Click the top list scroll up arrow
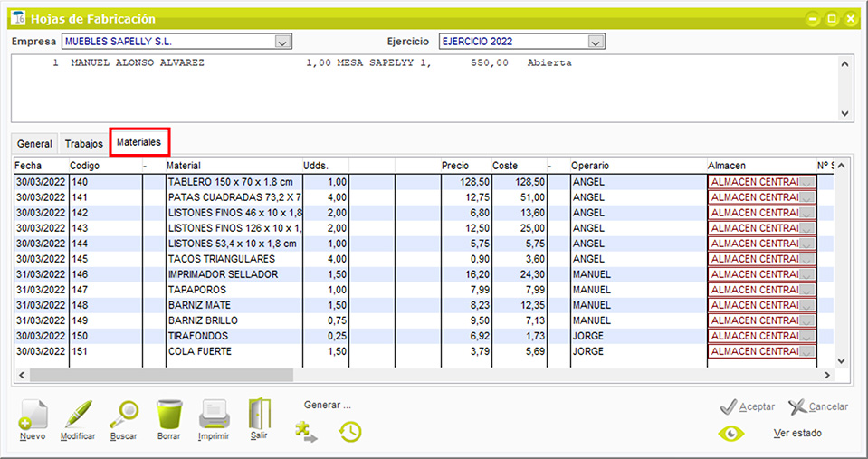This screenshot has width=868, height=459. [844, 63]
